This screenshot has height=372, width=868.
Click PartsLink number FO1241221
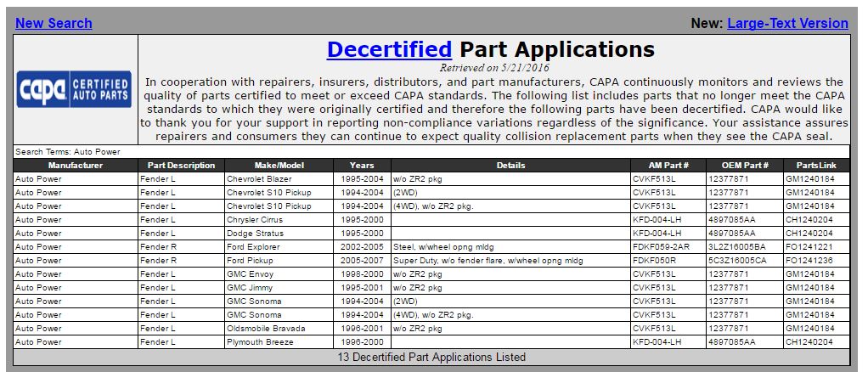(816, 247)
